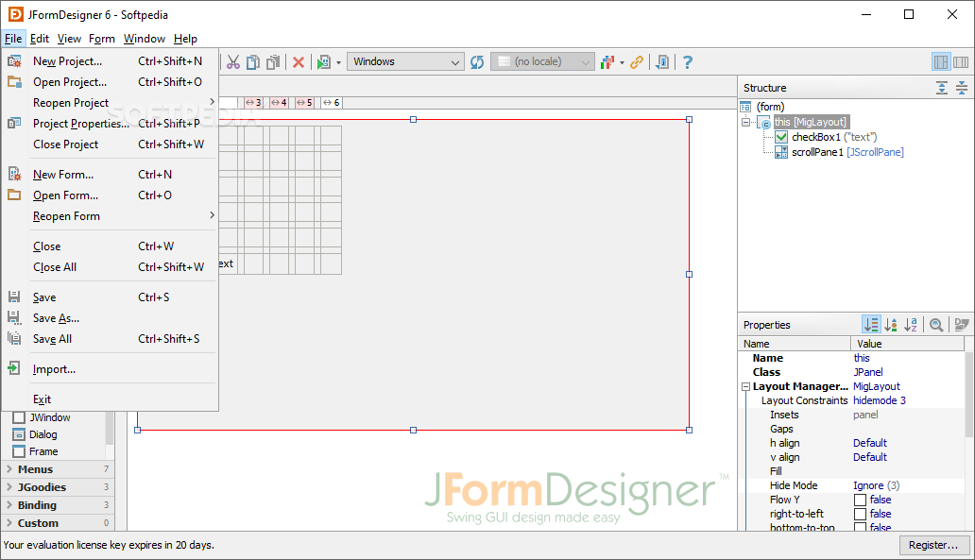Open the Windows look and feel combo box
The height and width of the screenshot is (560, 975).
405,61
